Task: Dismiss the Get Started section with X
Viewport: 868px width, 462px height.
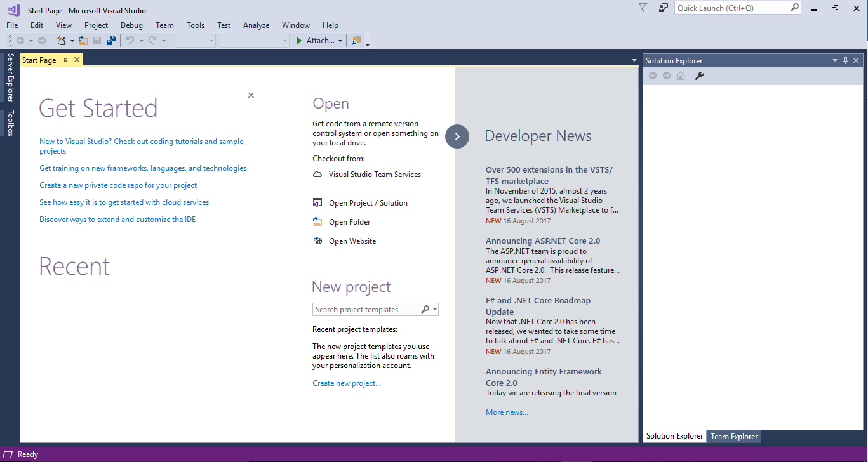Action: point(251,95)
